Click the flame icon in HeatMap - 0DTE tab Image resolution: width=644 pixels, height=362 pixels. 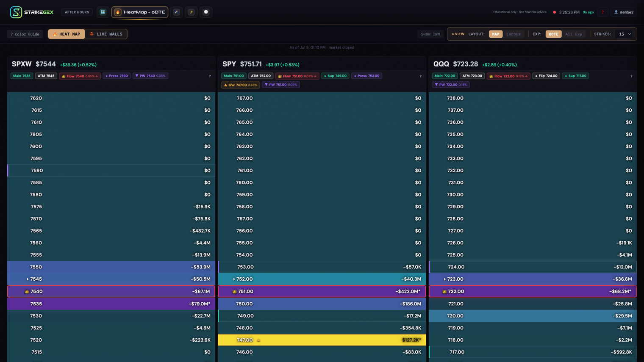pos(118,12)
